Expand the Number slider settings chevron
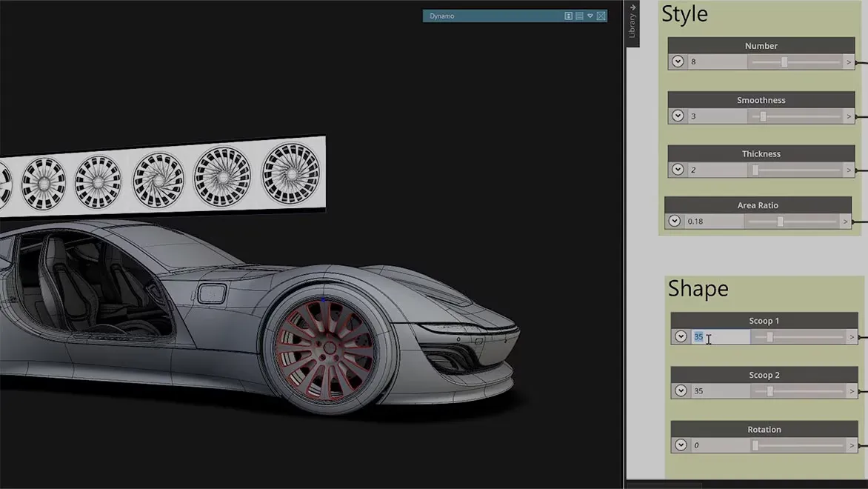The height and width of the screenshot is (489, 868). pos(678,61)
